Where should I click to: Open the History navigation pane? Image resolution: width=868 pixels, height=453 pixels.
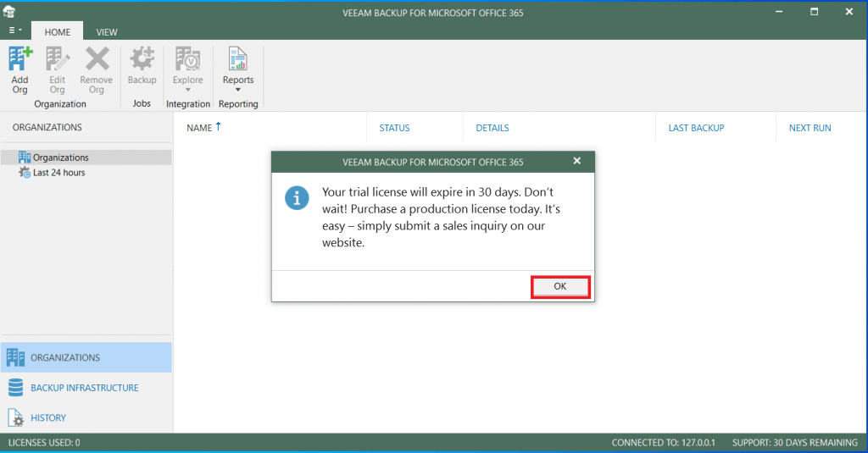click(48, 417)
